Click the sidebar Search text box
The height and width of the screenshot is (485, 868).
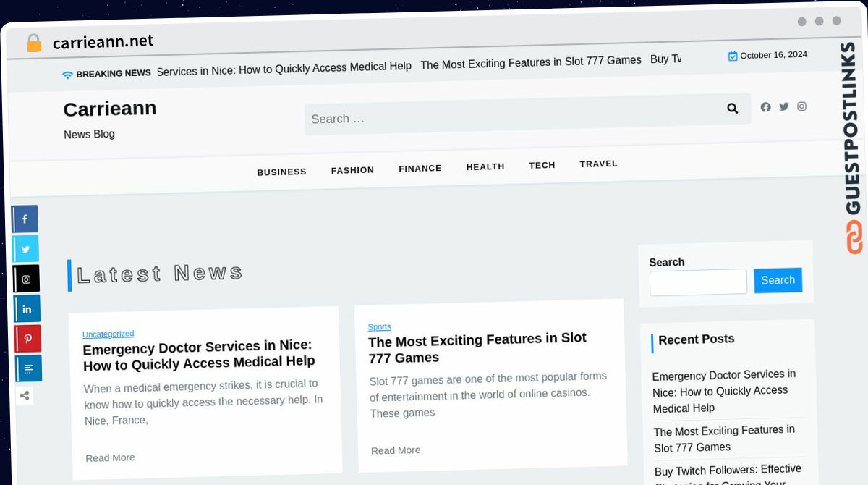[x=698, y=282]
